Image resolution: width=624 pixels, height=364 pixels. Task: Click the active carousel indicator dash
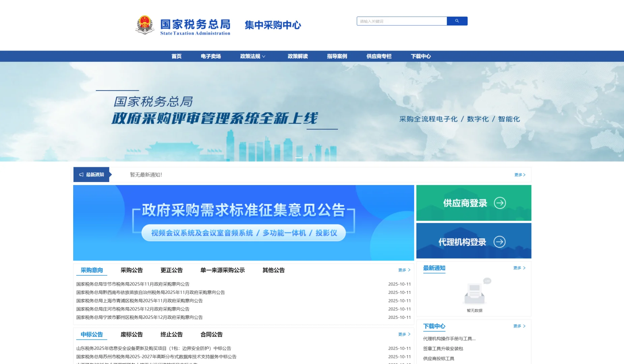coord(299,158)
